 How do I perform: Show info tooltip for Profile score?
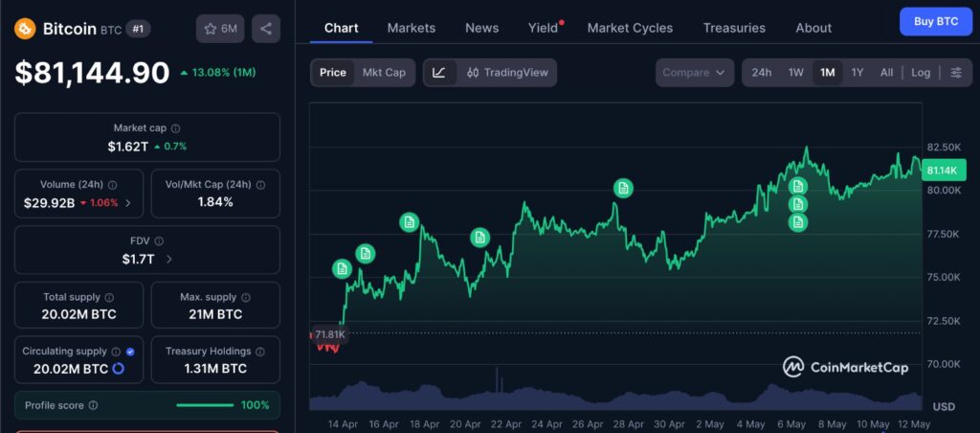tap(93, 405)
